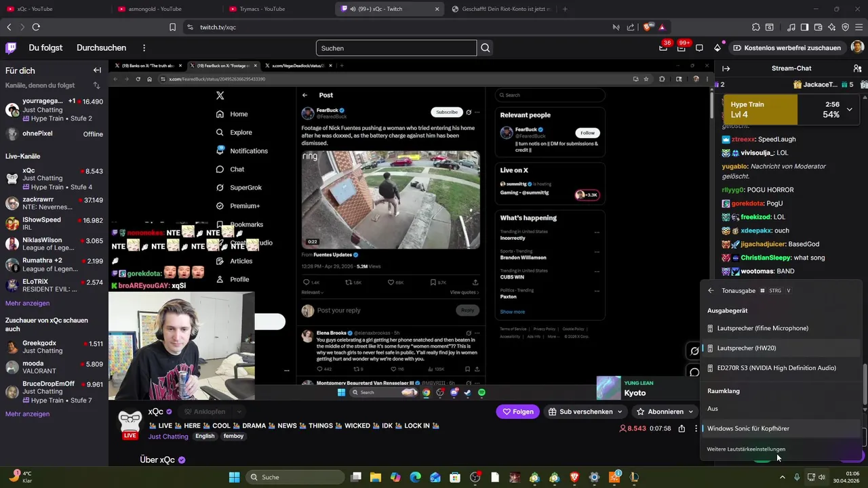This screenshot has height=488, width=868.
Task: Open the Twitch user profile avatar
Action: (857, 47)
